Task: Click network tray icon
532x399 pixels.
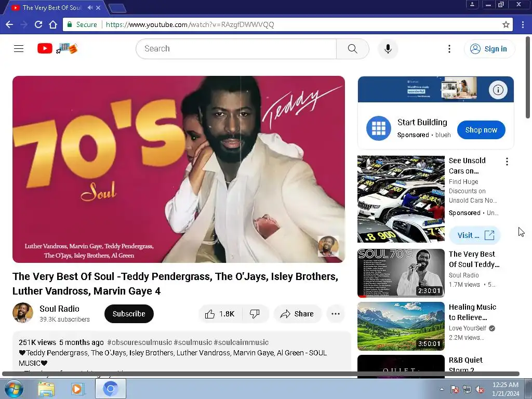Action: (467, 389)
